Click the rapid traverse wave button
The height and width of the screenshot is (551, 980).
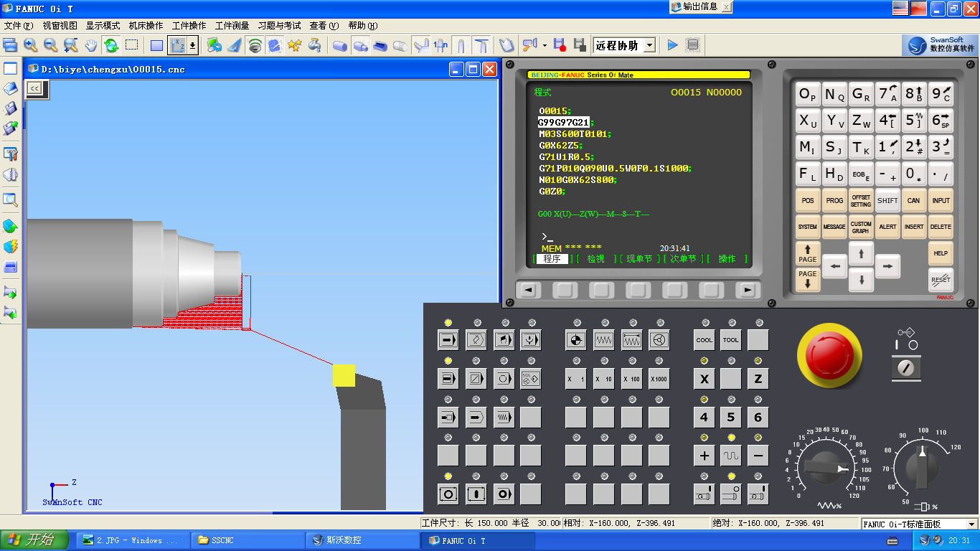pyautogui.click(x=730, y=456)
